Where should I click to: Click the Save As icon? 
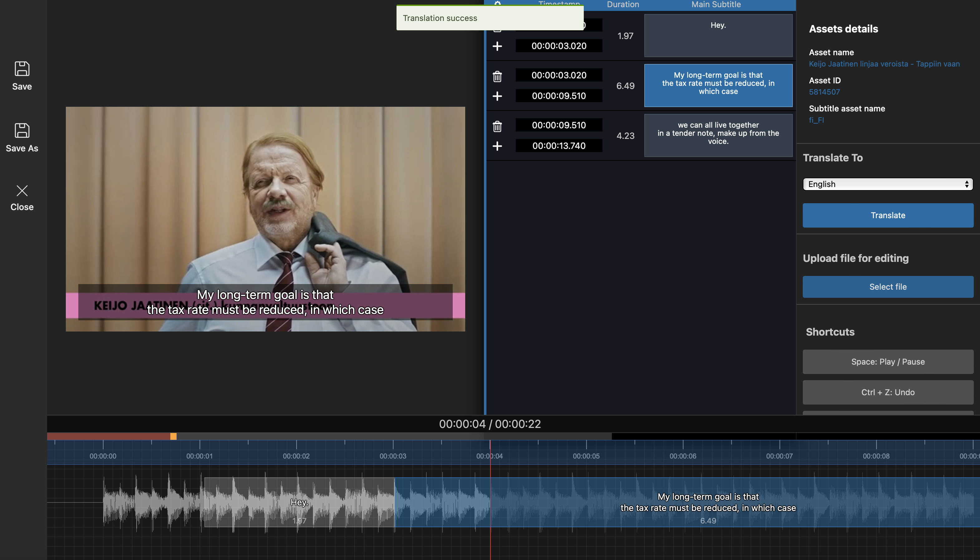22,131
